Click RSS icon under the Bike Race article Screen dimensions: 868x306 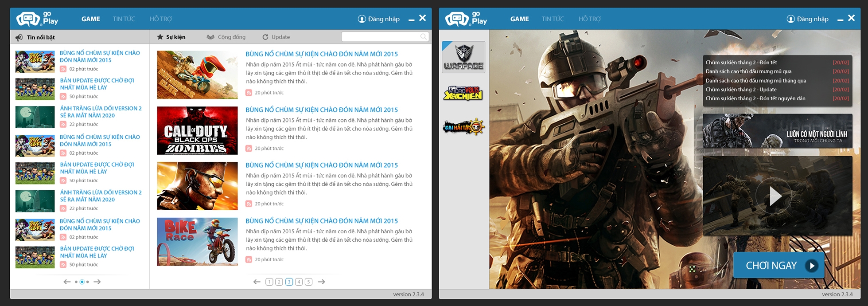tap(249, 260)
